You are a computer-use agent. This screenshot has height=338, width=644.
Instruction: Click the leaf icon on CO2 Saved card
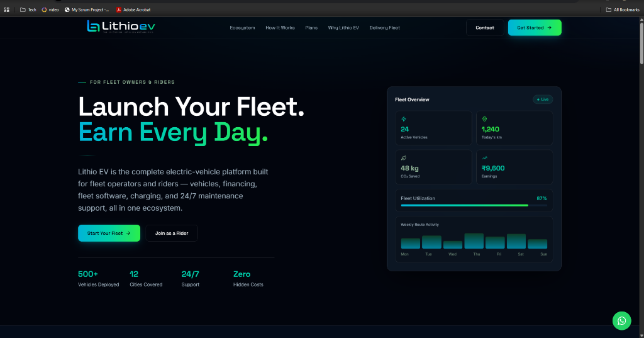coord(404,158)
